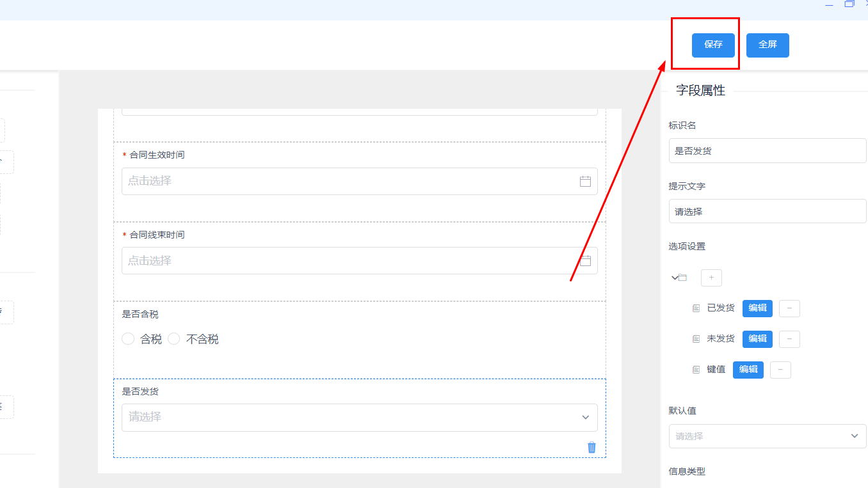The height and width of the screenshot is (488, 868).
Task: Click the calendar icon in 合同线束时间 field
Action: coord(585,260)
